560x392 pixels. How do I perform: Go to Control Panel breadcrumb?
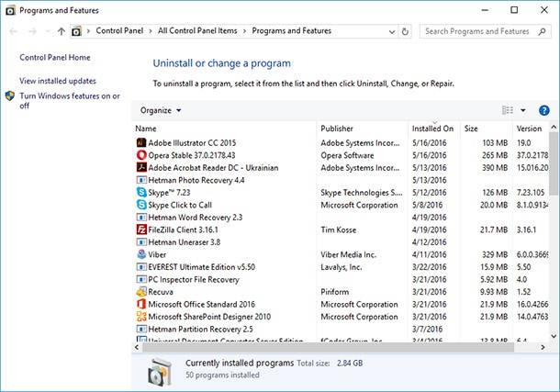(119, 31)
